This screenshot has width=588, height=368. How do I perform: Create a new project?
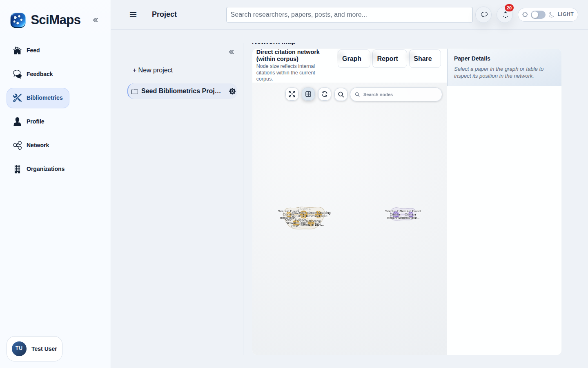(x=153, y=70)
